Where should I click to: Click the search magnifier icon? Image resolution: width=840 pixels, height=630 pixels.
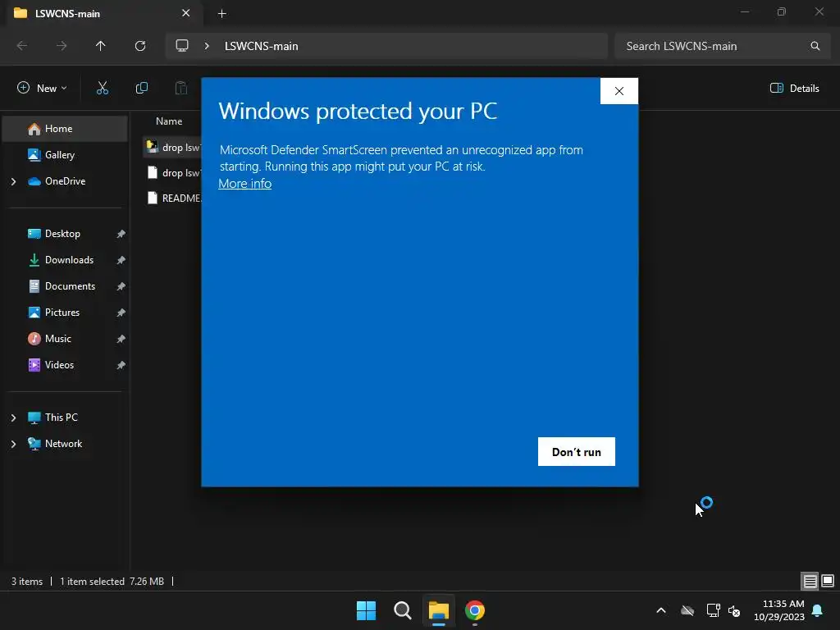point(815,46)
